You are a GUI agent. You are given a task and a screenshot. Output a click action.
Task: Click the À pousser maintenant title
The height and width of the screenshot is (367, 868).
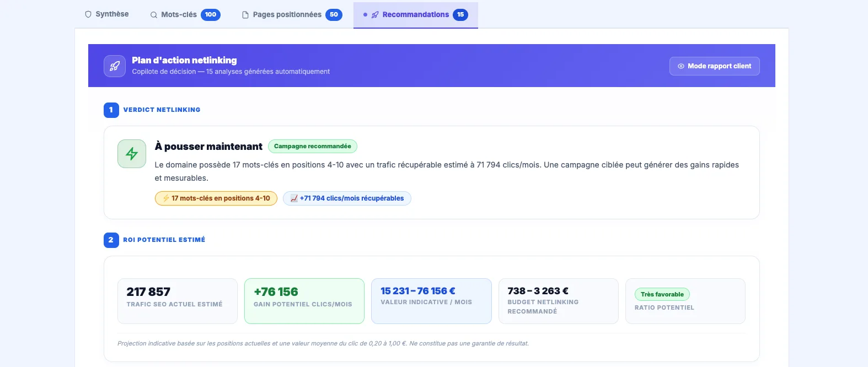click(x=208, y=146)
